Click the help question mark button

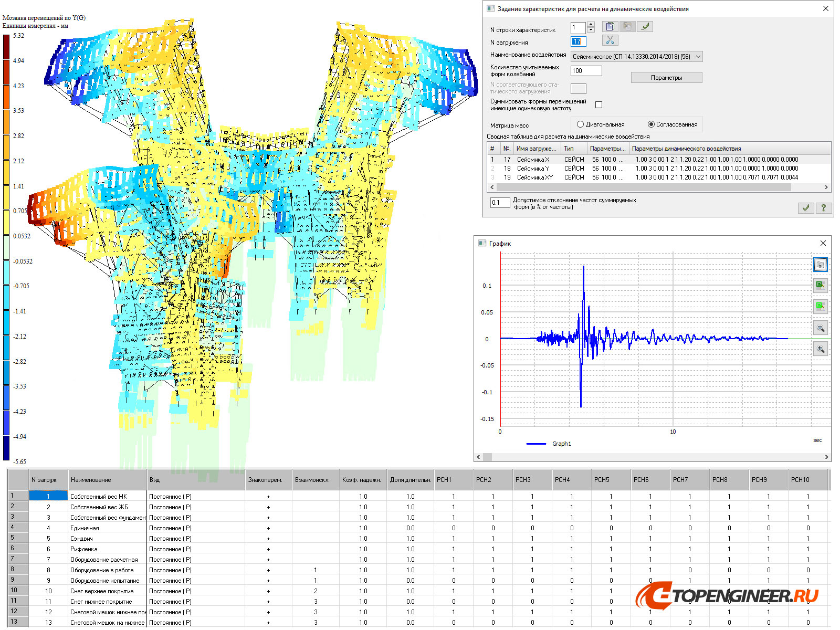click(x=823, y=208)
